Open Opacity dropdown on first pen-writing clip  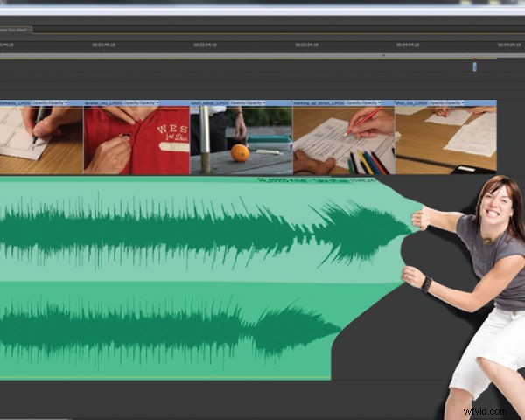pos(50,103)
